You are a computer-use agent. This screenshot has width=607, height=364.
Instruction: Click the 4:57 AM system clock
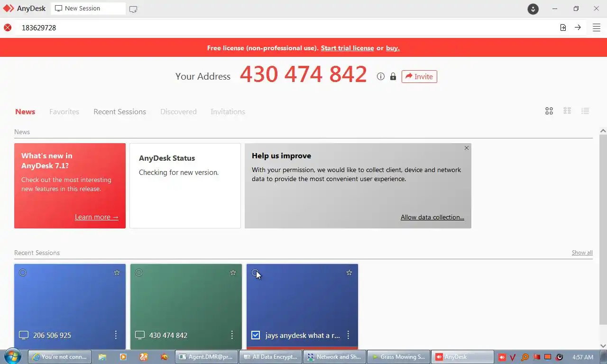583,357
